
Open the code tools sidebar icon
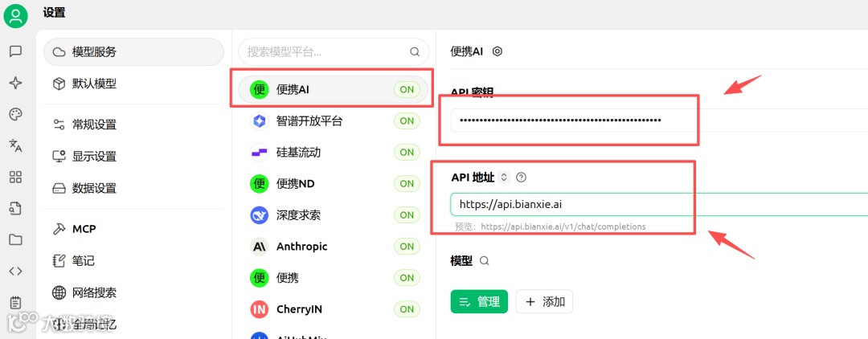[15, 271]
